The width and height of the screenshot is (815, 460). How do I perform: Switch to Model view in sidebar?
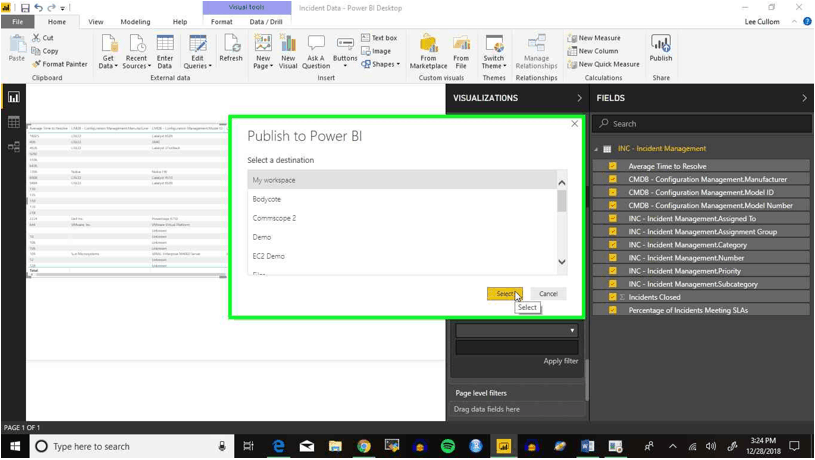(x=14, y=147)
